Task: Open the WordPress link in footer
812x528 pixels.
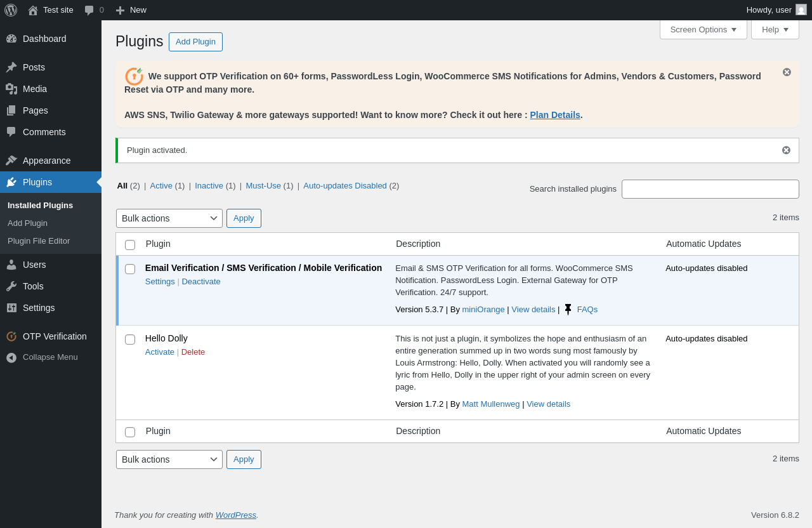Action: [x=236, y=515]
